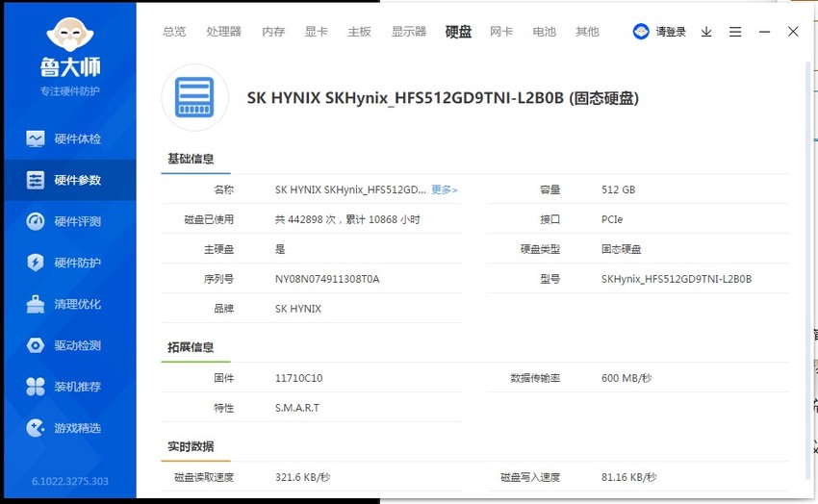Switch to the 主板 motherboard tab
The image size is (818, 504).
tap(360, 32)
